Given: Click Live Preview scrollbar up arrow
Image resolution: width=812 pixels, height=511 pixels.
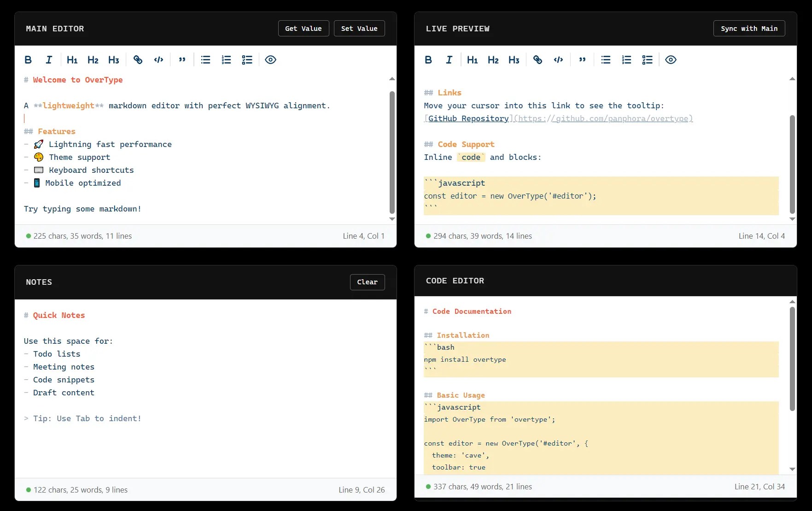Looking at the screenshot, I should pyautogui.click(x=792, y=79).
